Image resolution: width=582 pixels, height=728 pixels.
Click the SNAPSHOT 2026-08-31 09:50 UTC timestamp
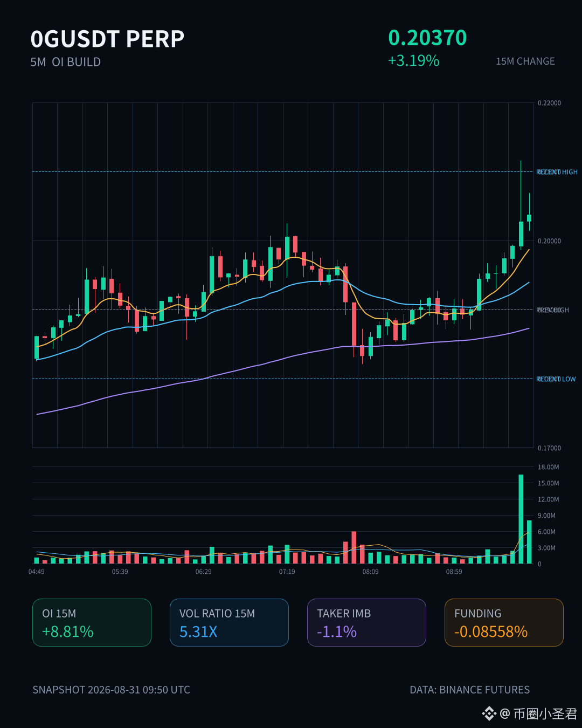coord(111,690)
